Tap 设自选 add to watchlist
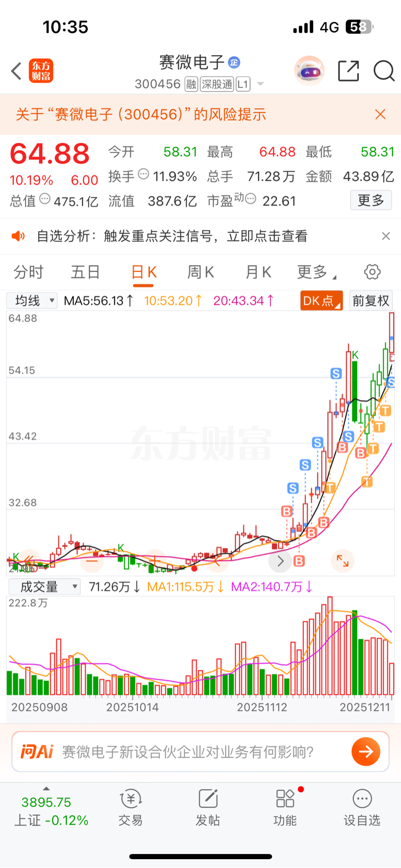This screenshot has height=868, width=401. pyautogui.click(x=362, y=808)
